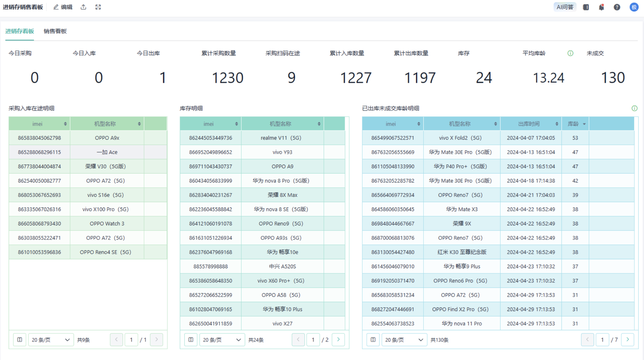Open the notifications bell
The height and width of the screenshot is (360, 644).
[601, 7]
